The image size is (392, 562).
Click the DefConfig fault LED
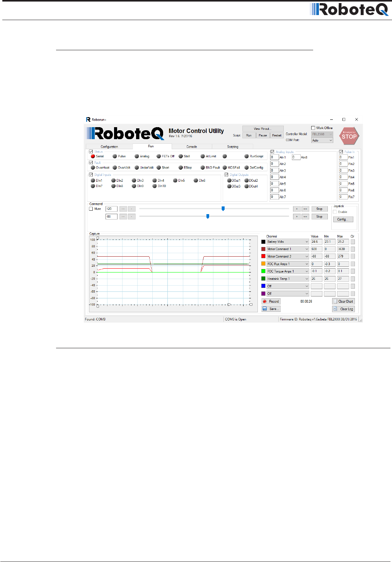(247, 167)
